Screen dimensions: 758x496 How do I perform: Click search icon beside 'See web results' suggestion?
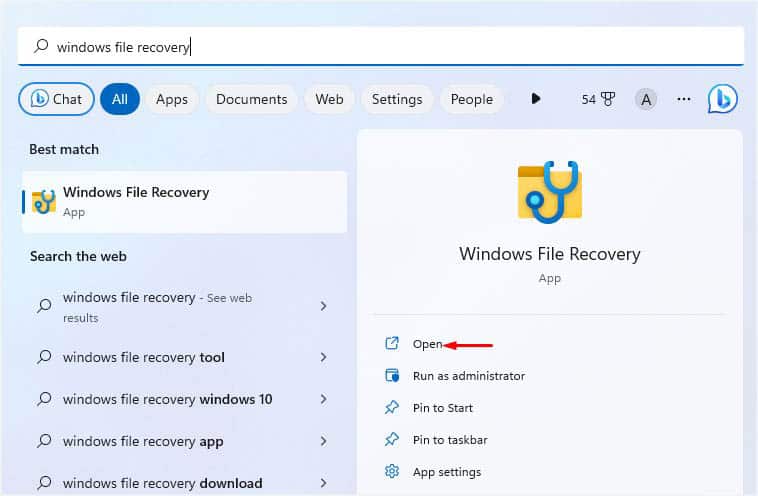click(44, 306)
